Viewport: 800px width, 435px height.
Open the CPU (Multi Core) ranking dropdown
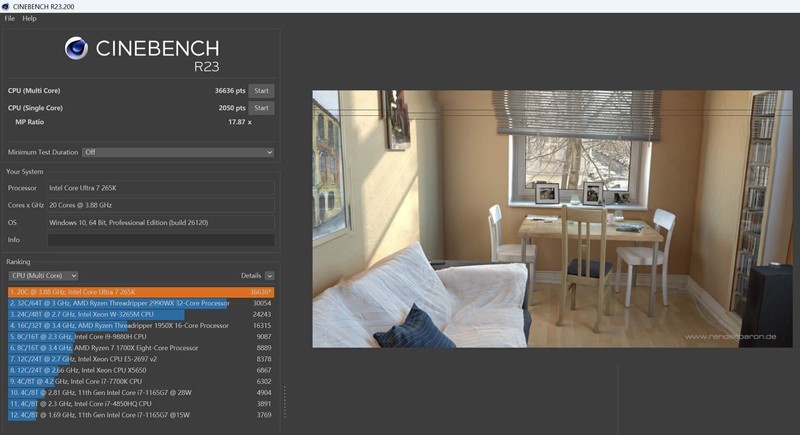click(43, 275)
